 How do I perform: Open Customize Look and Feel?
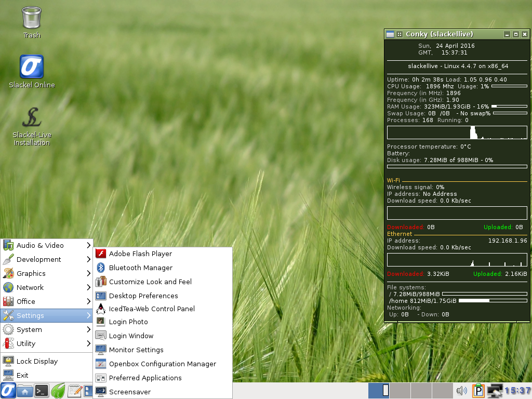[x=163, y=282]
